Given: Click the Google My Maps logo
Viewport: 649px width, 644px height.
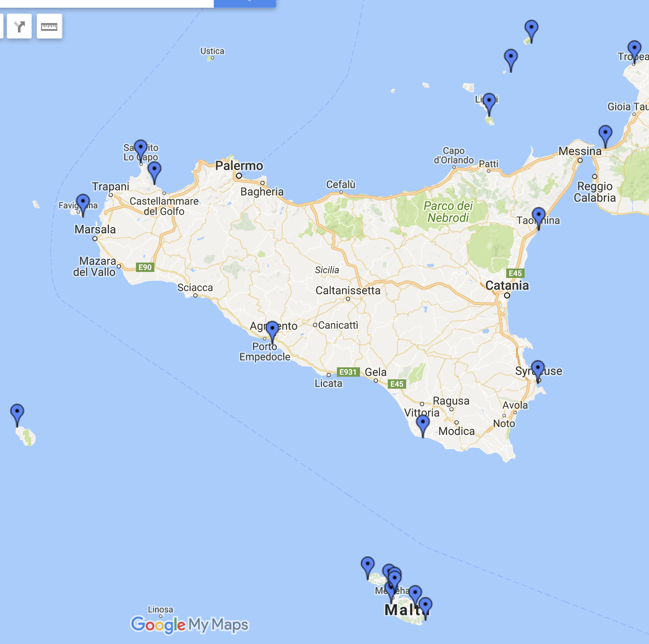Looking at the screenshot, I should tap(189, 624).
